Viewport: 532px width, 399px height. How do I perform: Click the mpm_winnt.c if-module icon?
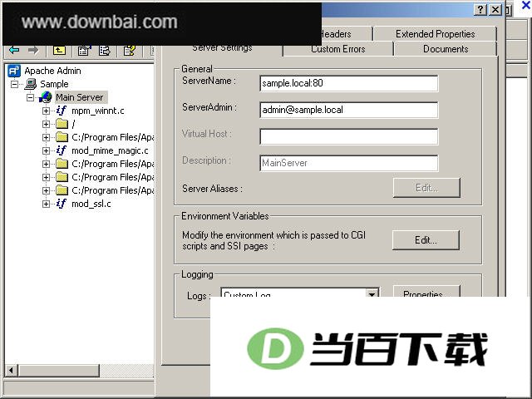pos(61,111)
